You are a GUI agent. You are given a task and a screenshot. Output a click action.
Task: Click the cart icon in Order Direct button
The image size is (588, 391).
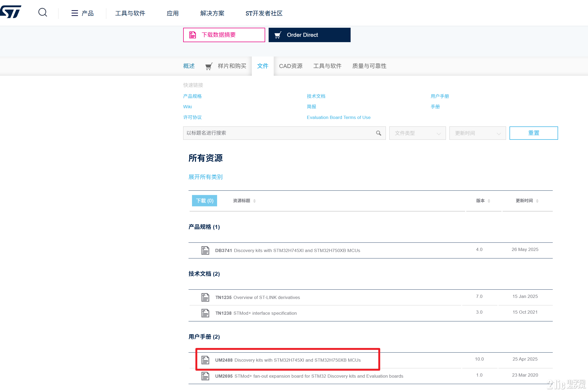tap(278, 35)
